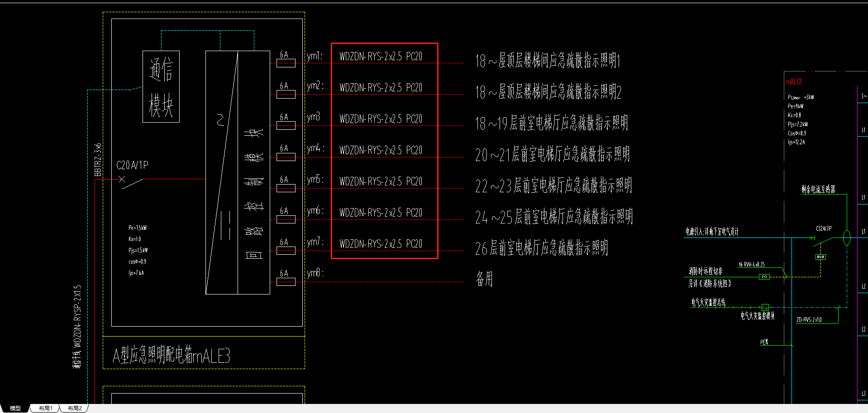The image size is (868, 413).
Task: Select the ym1: circuit label
Action: coord(315,56)
